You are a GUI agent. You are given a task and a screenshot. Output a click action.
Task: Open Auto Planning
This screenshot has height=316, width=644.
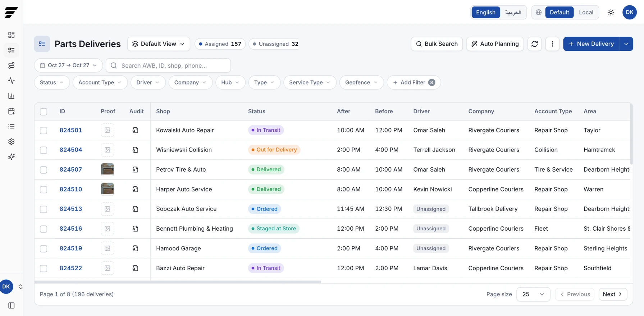point(495,44)
